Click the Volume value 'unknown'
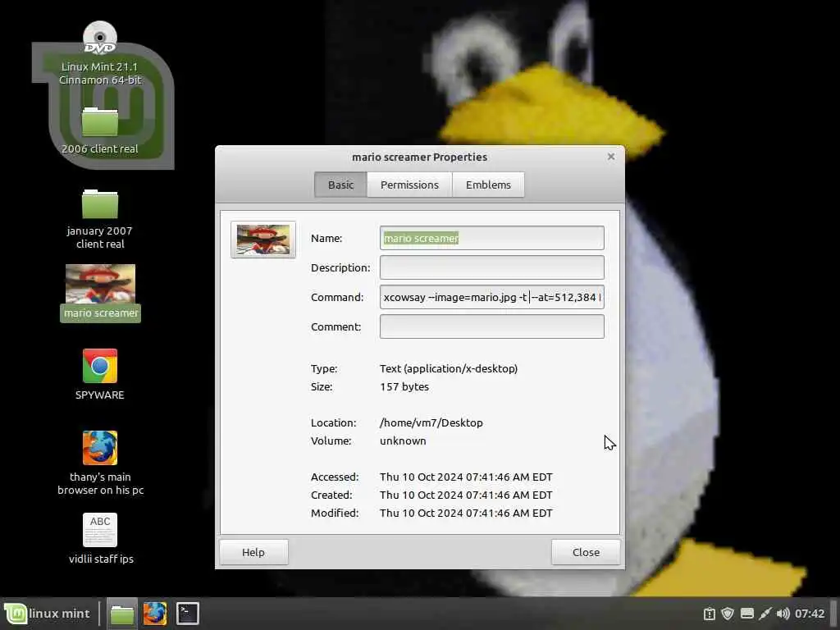840x630 pixels. pyautogui.click(x=403, y=441)
